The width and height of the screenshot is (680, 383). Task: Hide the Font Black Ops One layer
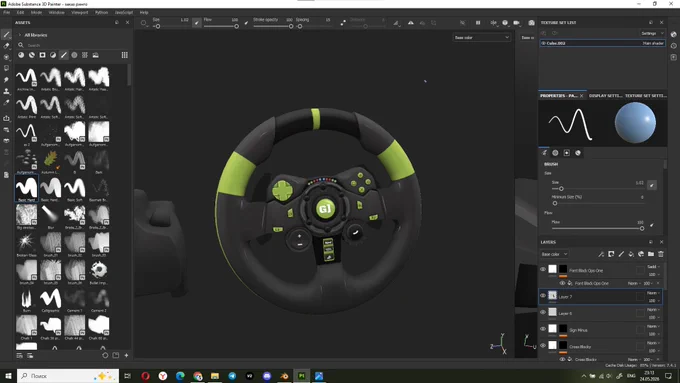(x=543, y=269)
